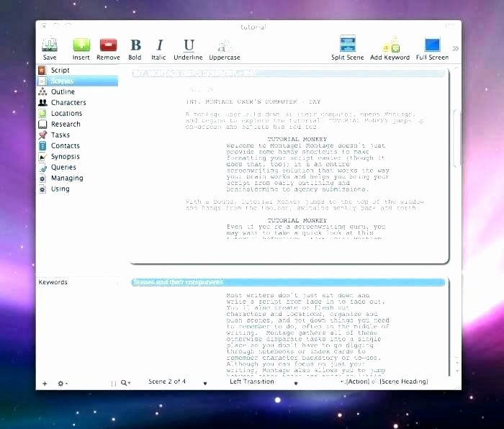Click the Keywords panel label
This screenshot has height=429, width=504.
point(53,282)
